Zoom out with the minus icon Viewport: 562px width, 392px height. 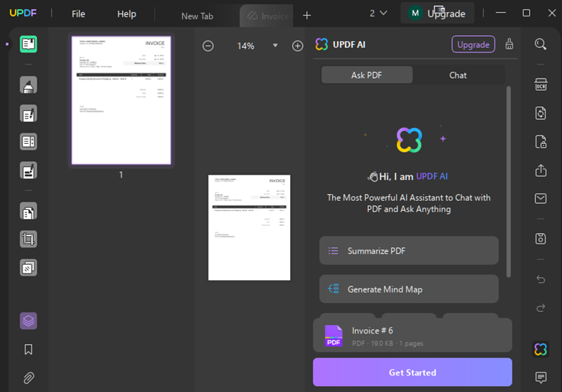tap(208, 46)
